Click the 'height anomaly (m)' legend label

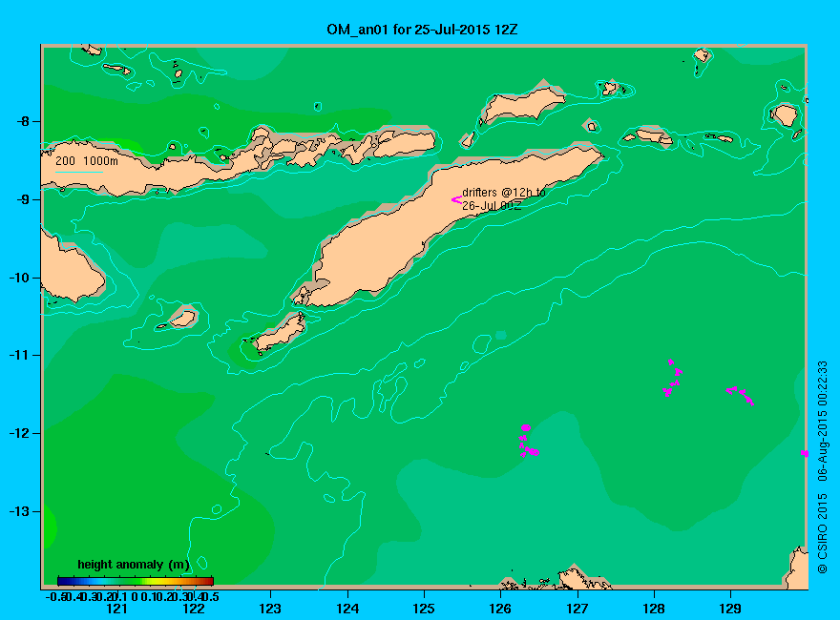pyautogui.click(x=134, y=565)
